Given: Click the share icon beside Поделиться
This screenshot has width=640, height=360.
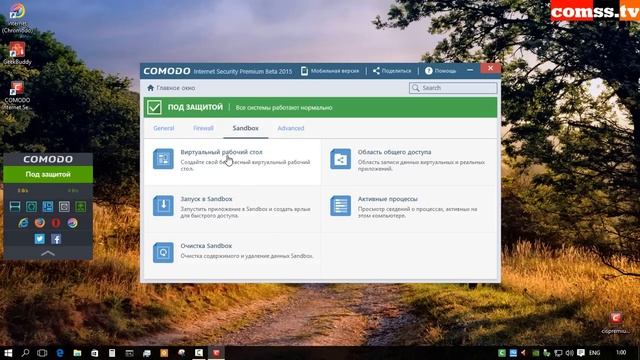Looking at the screenshot, I should [376, 71].
